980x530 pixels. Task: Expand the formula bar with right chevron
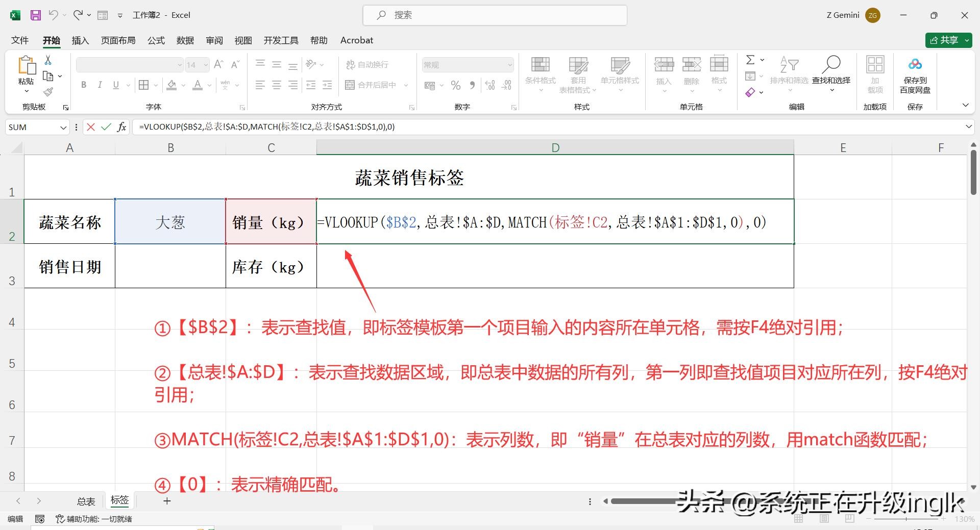[x=968, y=127]
